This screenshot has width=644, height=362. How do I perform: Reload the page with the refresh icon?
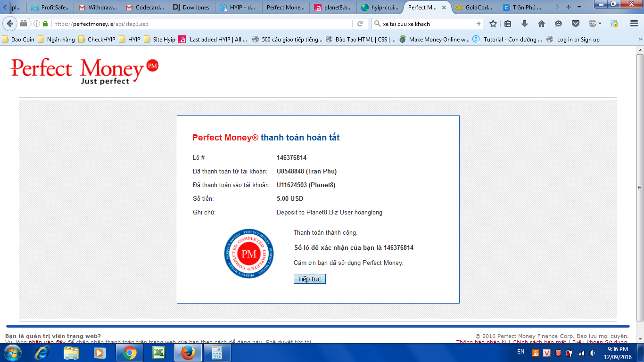(360, 24)
